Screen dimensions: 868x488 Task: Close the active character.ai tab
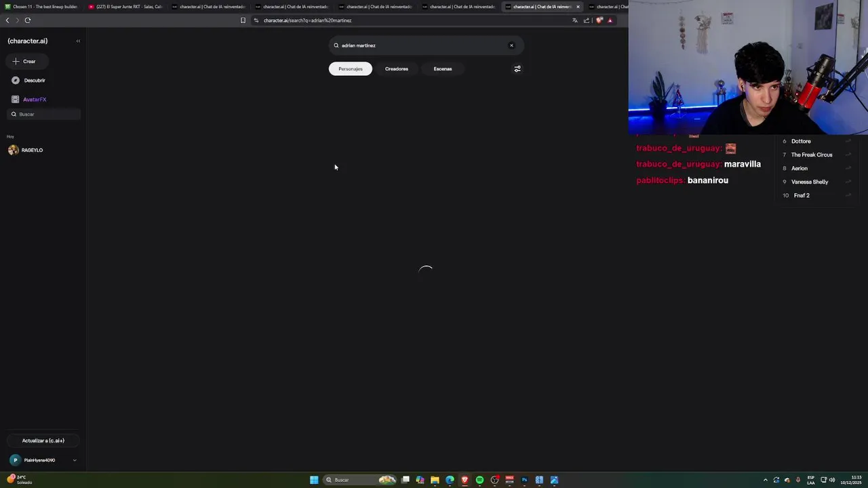(x=578, y=7)
